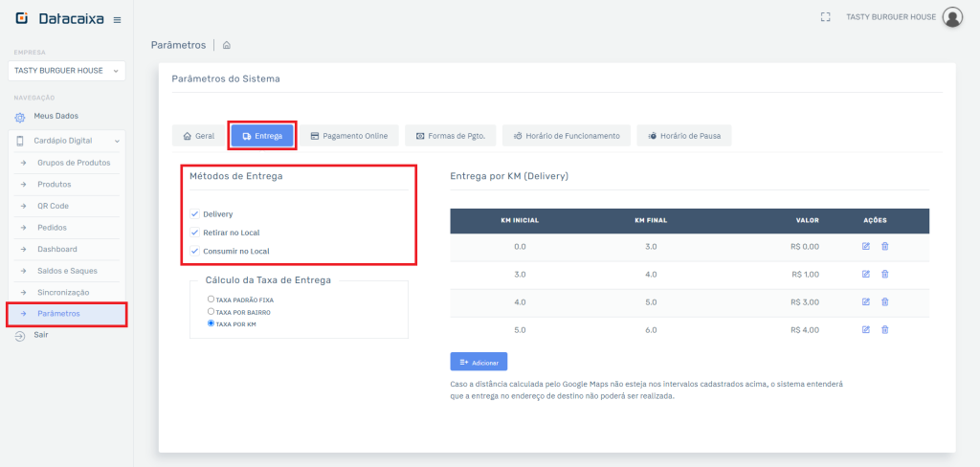This screenshot has width=980, height=467.
Task: Toggle the Delivery checkbox
Action: (x=194, y=213)
